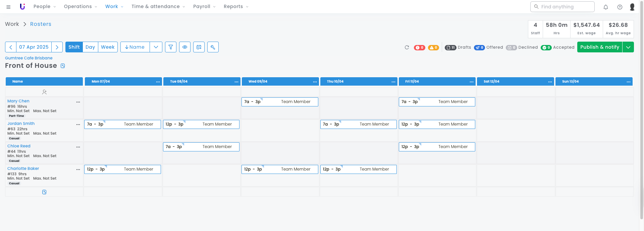Click the note icon beside Front of House
This screenshot has height=231, width=644.
click(63, 66)
